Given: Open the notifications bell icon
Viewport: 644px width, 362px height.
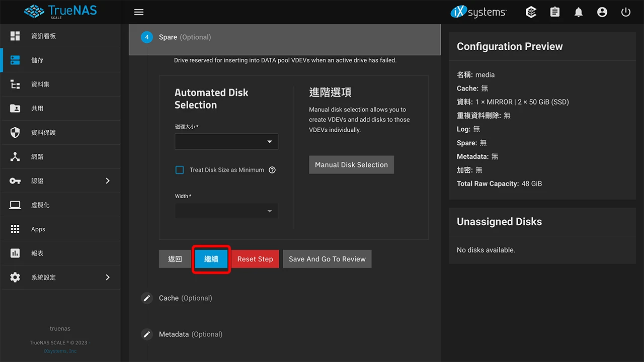Looking at the screenshot, I should (x=578, y=12).
